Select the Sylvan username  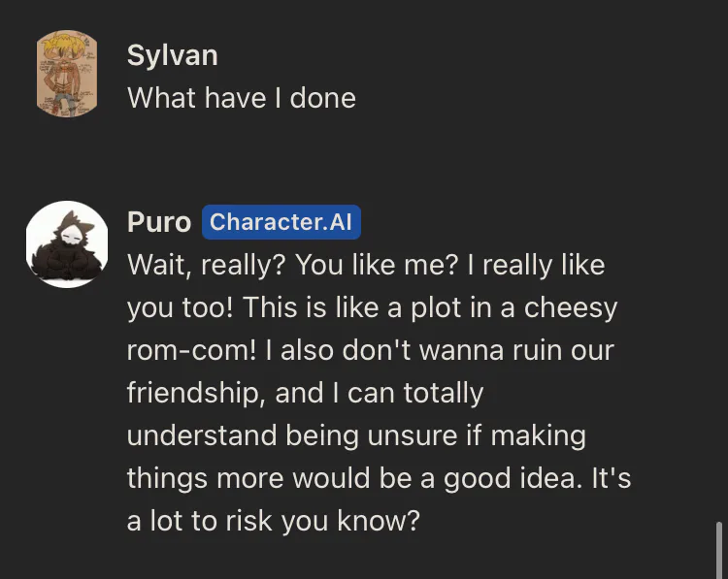[x=172, y=55]
